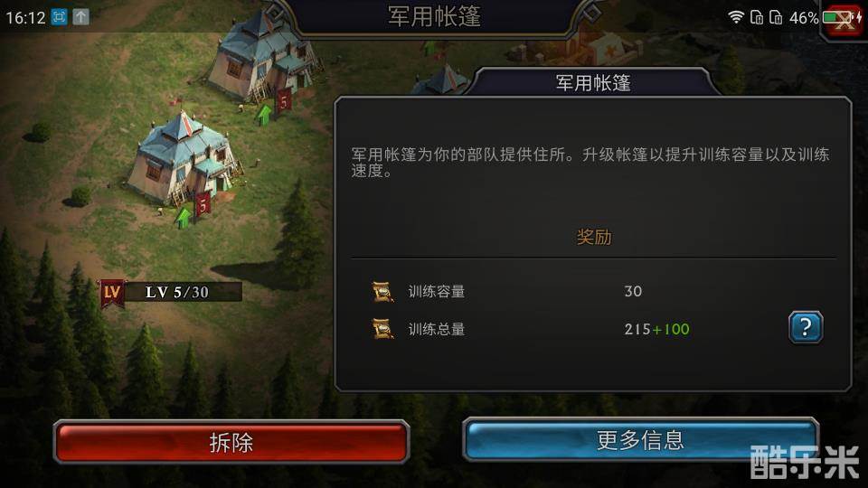The image size is (868, 488).
Task: Click the 奖励 rewards heading
Action: (x=594, y=238)
